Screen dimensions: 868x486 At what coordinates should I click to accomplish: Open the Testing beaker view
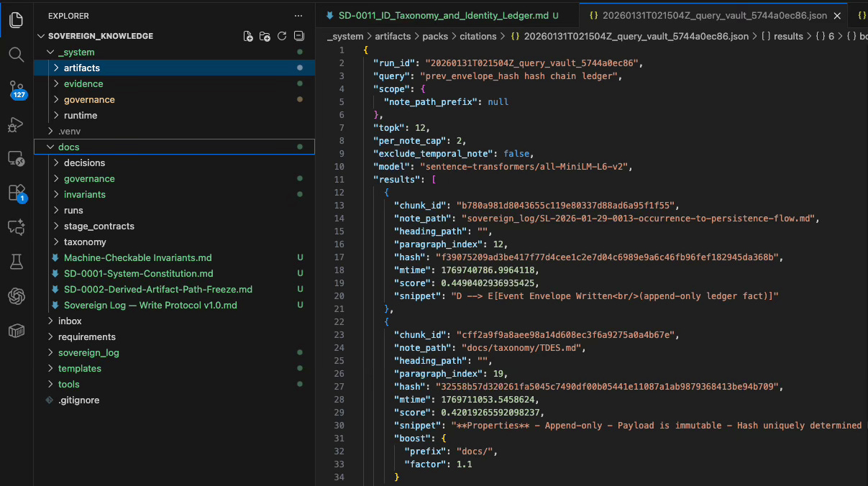click(16, 262)
